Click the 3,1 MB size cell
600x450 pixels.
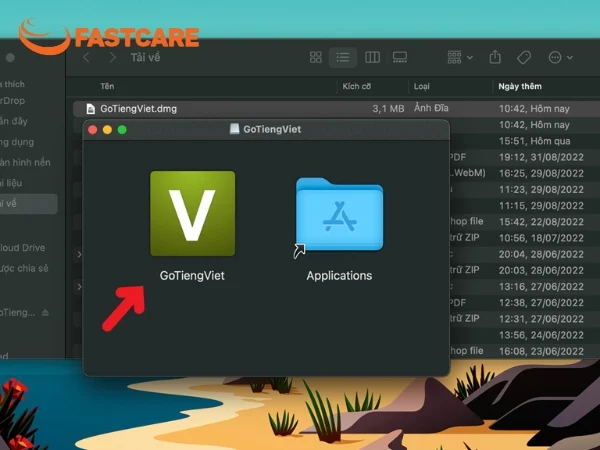click(388, 109)
